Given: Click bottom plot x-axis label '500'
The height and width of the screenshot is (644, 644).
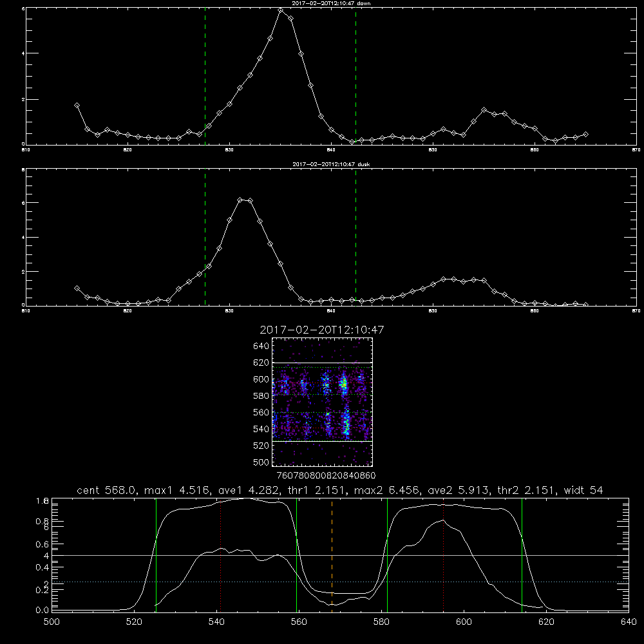Looking at the screenshot, I should (x=52, y=622).
